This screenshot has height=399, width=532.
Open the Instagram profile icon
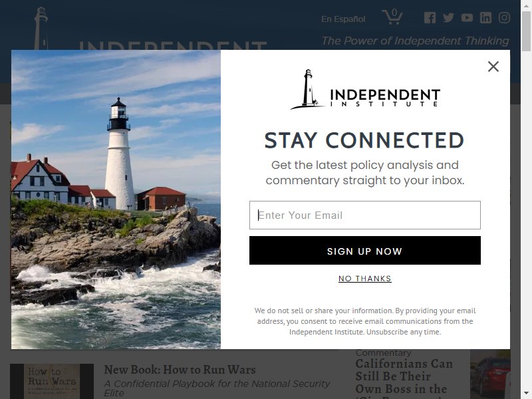point(504,18)
